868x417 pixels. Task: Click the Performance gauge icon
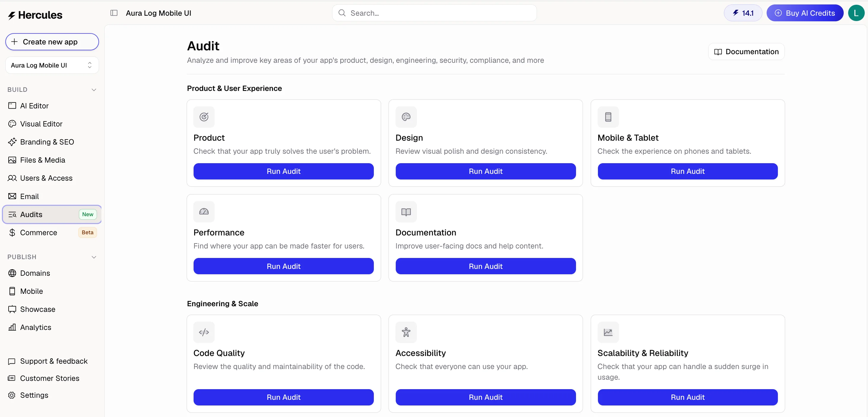pyautogui.click(x=204, y=212)
